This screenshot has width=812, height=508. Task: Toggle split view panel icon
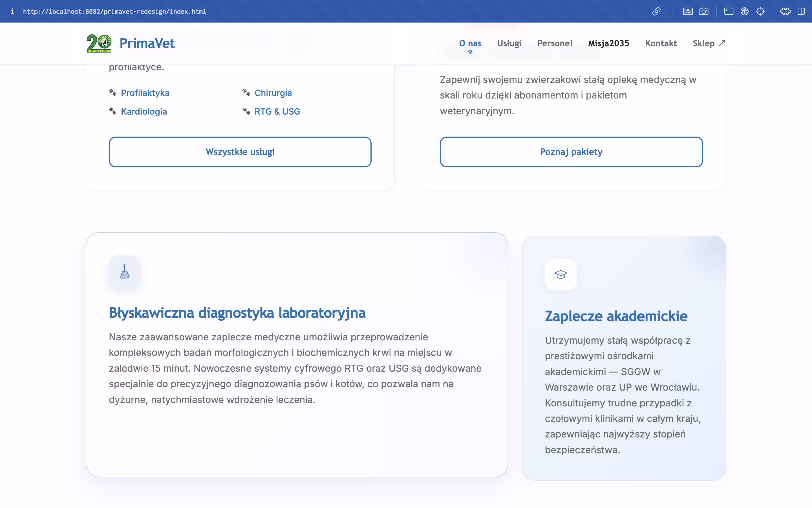coord(801,11)
